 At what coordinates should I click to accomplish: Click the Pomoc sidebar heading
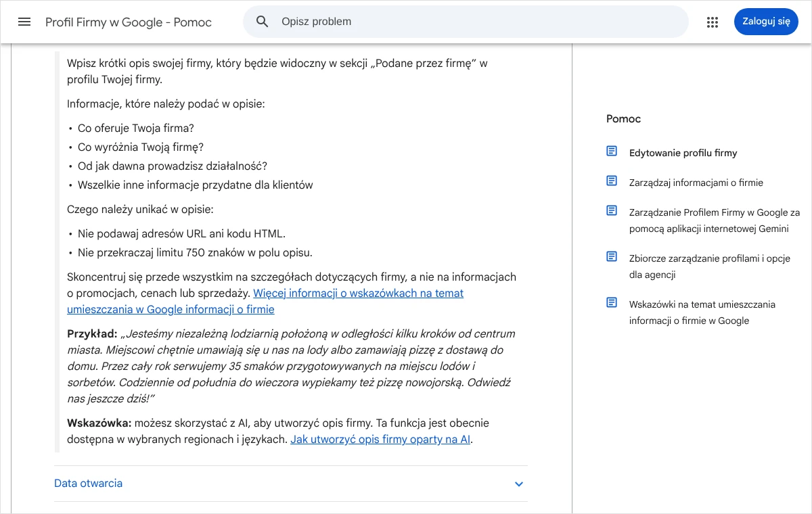pos(623,119)
